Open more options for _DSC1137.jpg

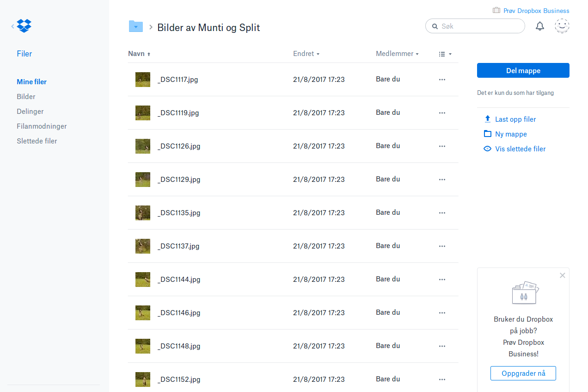pos(442,246)
